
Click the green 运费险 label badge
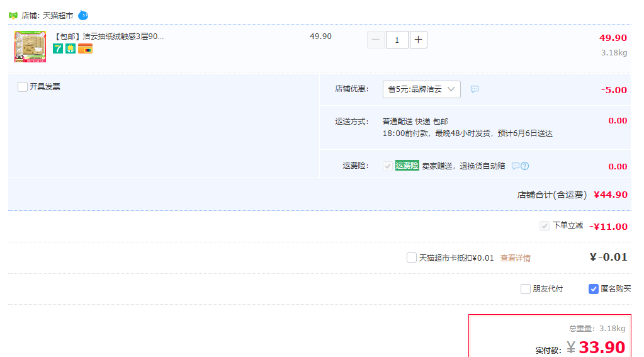point(407,166)
